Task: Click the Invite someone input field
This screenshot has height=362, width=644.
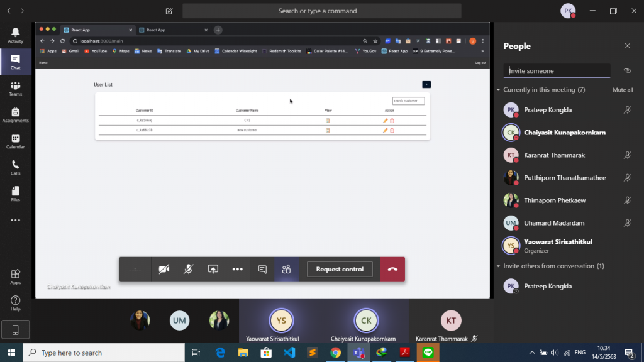Action: pyautogui.click(x=557, y=71)
